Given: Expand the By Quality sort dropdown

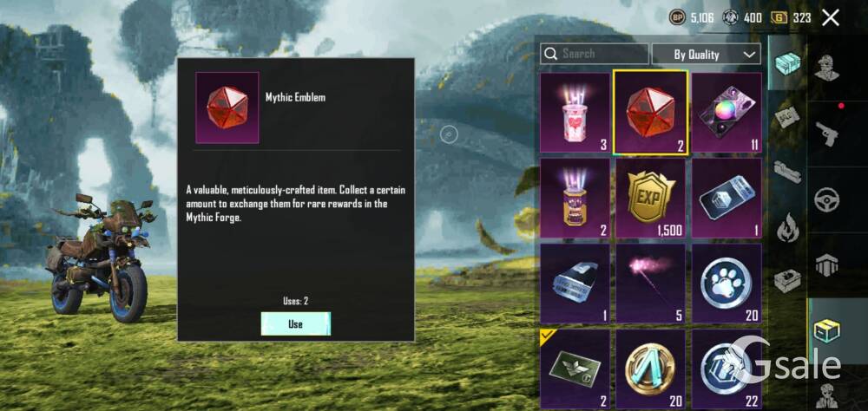Looking at the screenshot, I should tap(707, 55).
